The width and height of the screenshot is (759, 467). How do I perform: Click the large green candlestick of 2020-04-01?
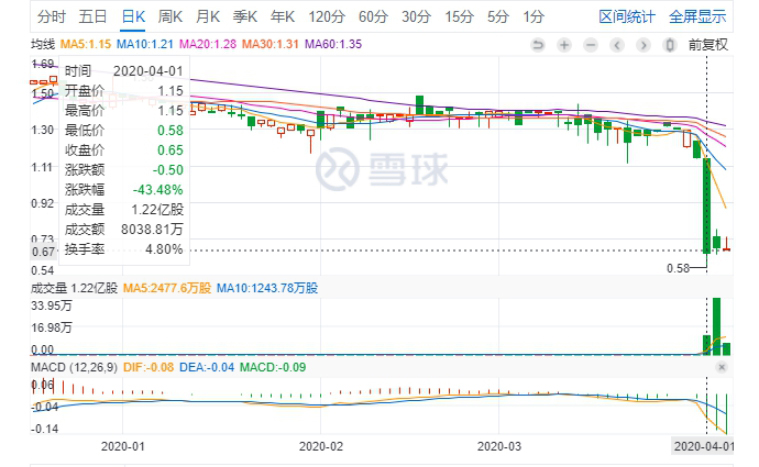pyautogui.click(x=707, y=205)
